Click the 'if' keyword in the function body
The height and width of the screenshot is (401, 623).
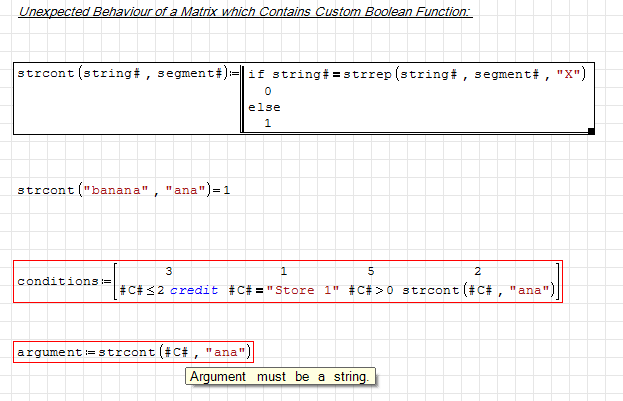click(256, 74)
